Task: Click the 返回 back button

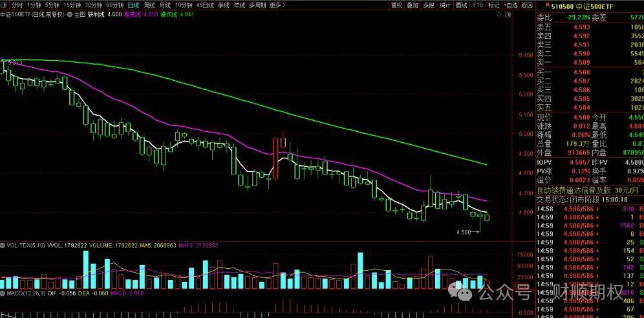Action: coord(527,5)
